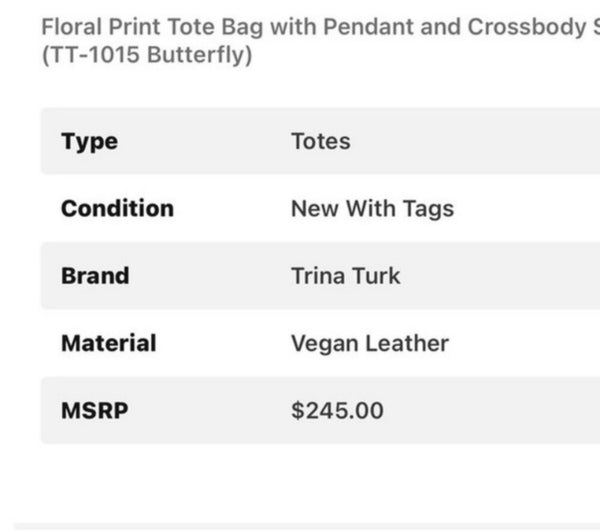Click the word Floral in the title
The height and width of the screenshot is (532, 600).
pos(72,27)
